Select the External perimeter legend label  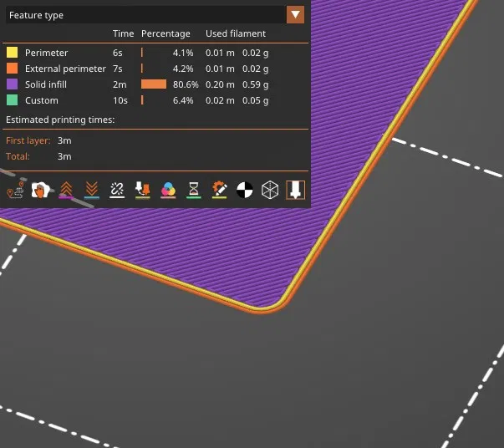tap(65, 69)
